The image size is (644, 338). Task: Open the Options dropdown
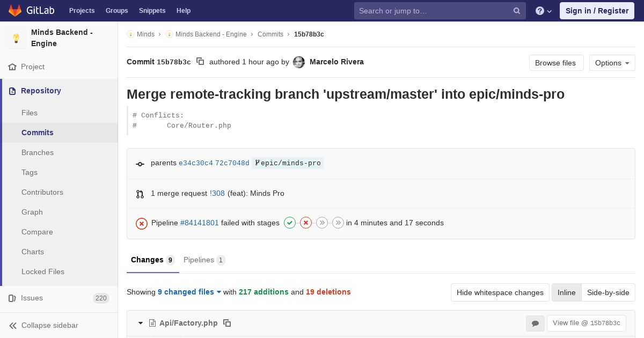tap(612, 63)
